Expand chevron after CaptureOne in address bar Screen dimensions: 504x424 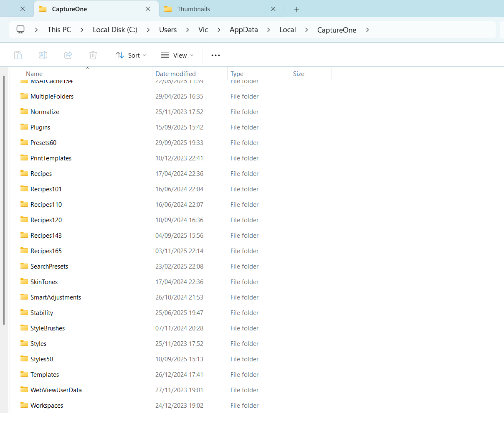[367, 30]
